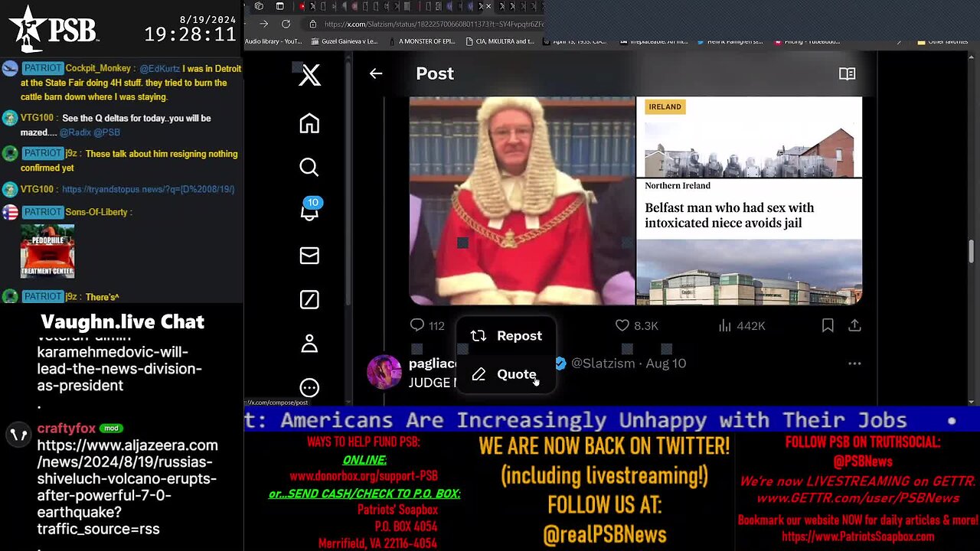Open the Profile person icon
This screenshot has height=551, width=980.
point(309,344)
